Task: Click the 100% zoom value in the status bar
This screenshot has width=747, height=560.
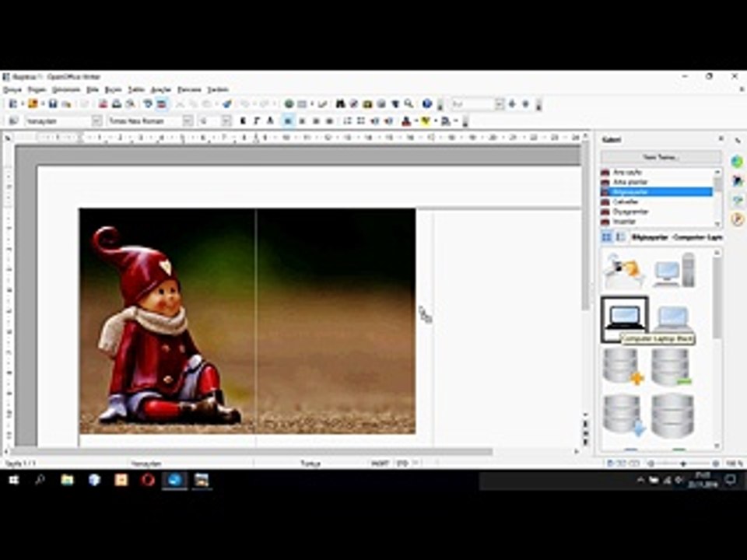Action: (734, 463)
